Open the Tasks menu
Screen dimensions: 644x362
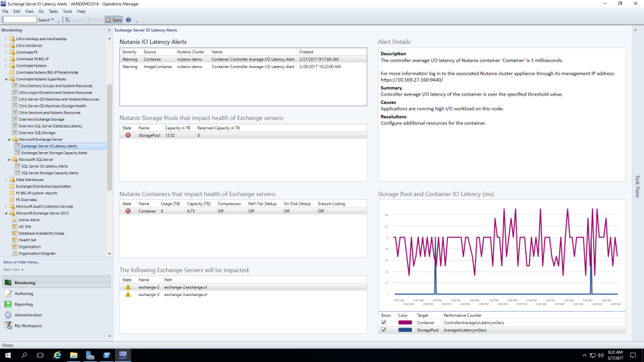[x=53, y=11]
